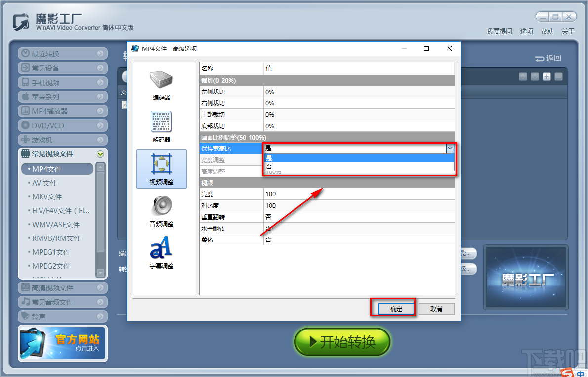588x377 pixels.
Task: Select AVI文件 in the format list
Action: point(44,183)
